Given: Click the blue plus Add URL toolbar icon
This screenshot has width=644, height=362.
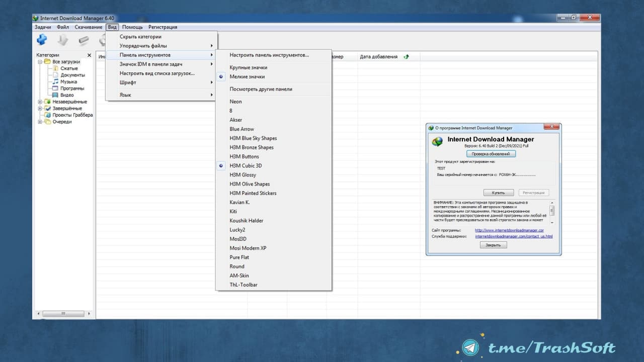Looking at the screenshot, I should (42, 40).
